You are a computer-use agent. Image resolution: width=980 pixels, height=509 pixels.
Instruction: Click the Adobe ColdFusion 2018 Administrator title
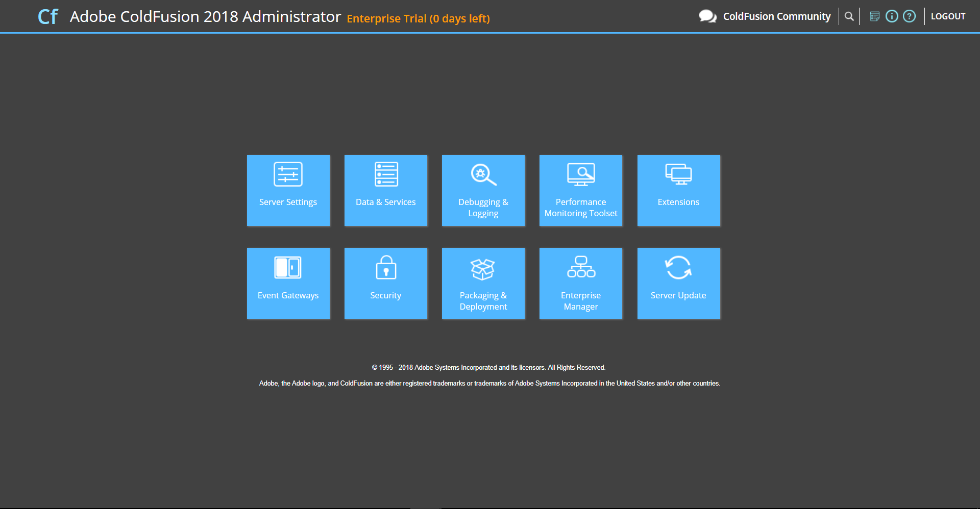pos(205,17)
